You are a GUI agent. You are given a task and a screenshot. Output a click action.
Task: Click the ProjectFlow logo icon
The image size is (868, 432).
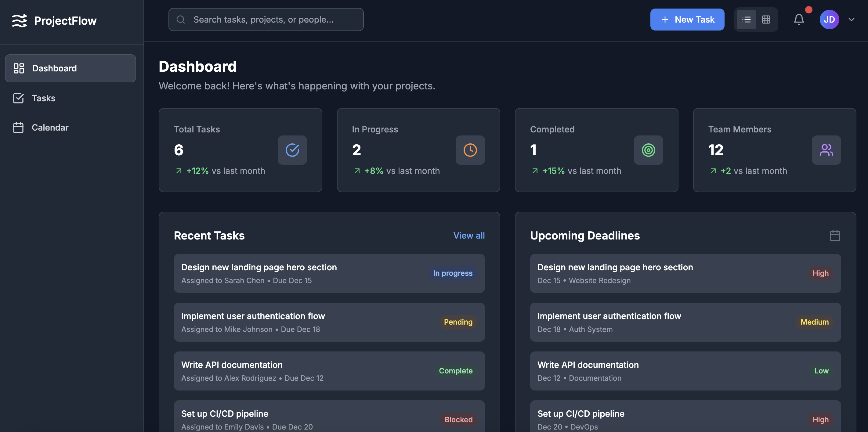[19, 20]
